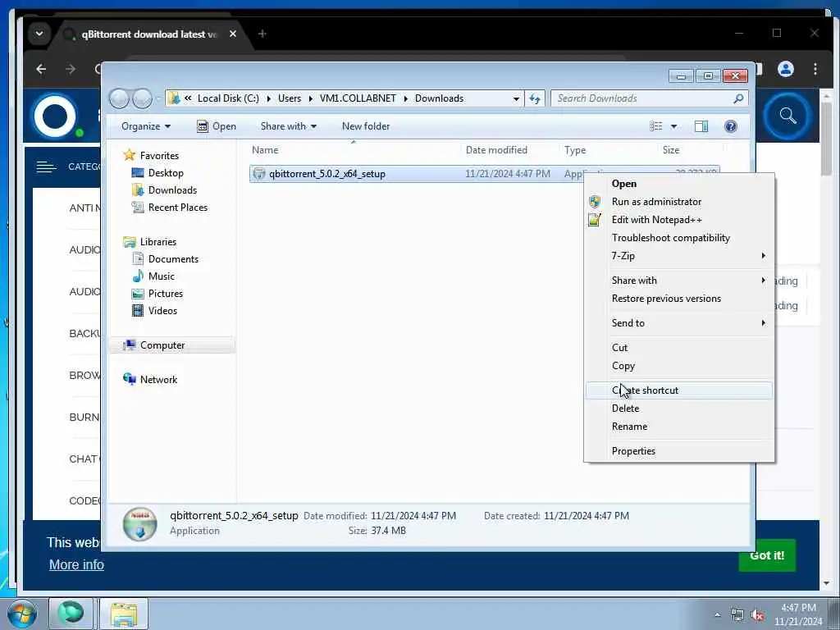840x630 pixels.
Task: Select Network in navigation pane
Action: [158, 380]
